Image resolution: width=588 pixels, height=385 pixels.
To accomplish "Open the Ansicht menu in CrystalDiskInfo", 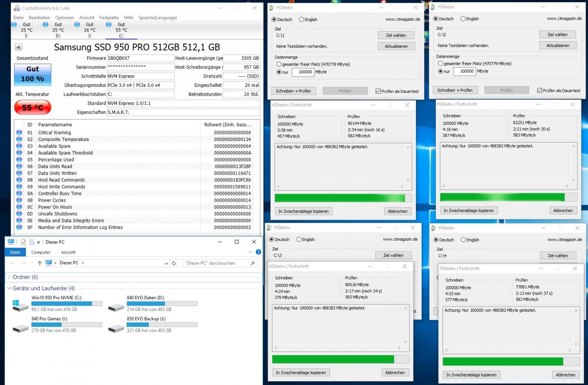I will tap(87, 18).
